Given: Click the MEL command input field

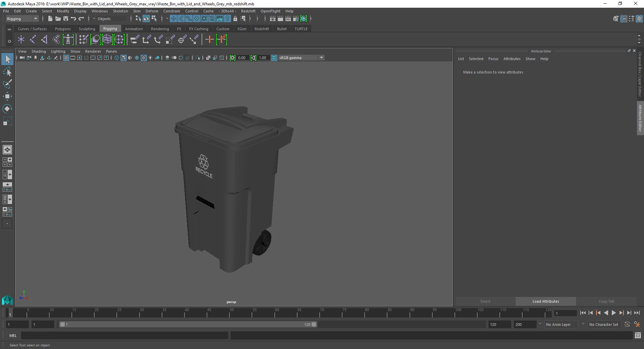Looking at the screenshot, I should pos(124,335).
